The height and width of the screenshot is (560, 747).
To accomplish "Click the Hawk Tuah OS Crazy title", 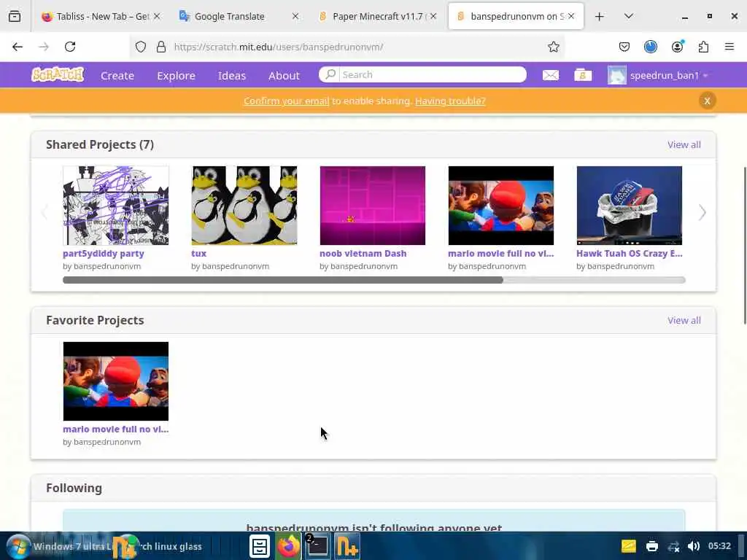I will tap(630, 253).
